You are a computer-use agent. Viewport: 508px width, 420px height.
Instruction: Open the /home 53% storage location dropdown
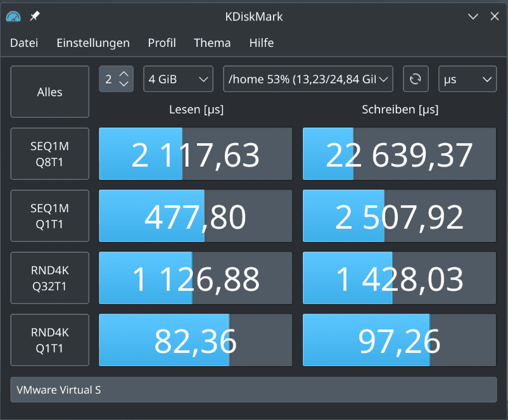point(308,79)
